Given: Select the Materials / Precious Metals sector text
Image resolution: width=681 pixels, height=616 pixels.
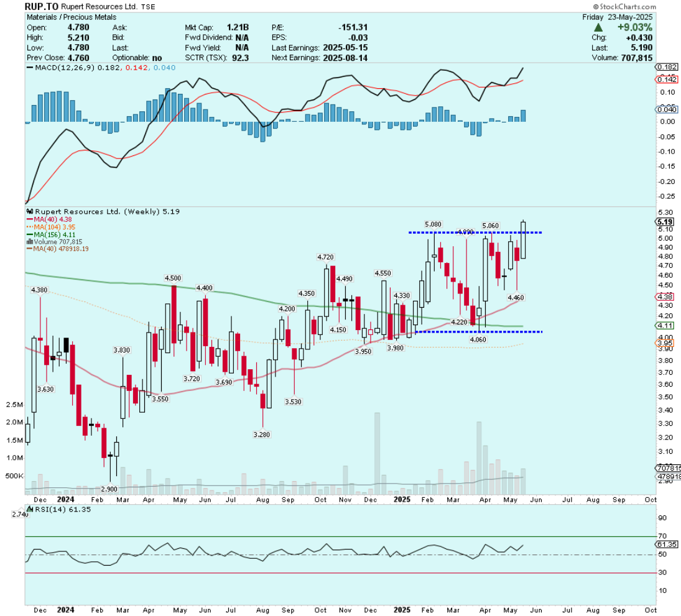Looking at the screenshot, I should [x=72, y=17].
